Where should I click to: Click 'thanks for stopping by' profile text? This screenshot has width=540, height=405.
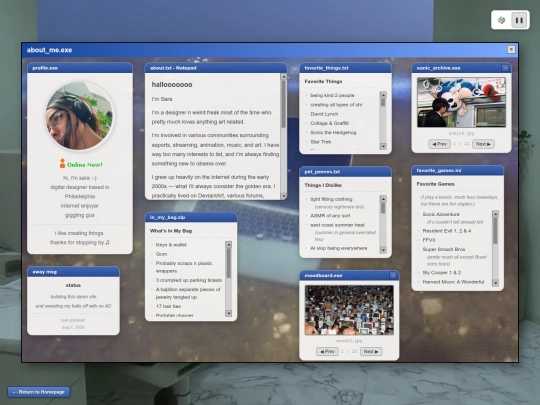(80, 242)
